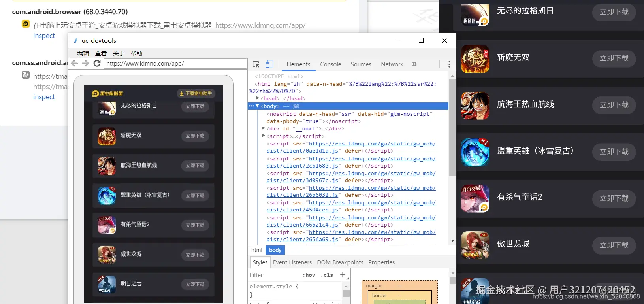
Task: Click 立即下载 for 明日之后 in the preview
Action: click(195, 284)
